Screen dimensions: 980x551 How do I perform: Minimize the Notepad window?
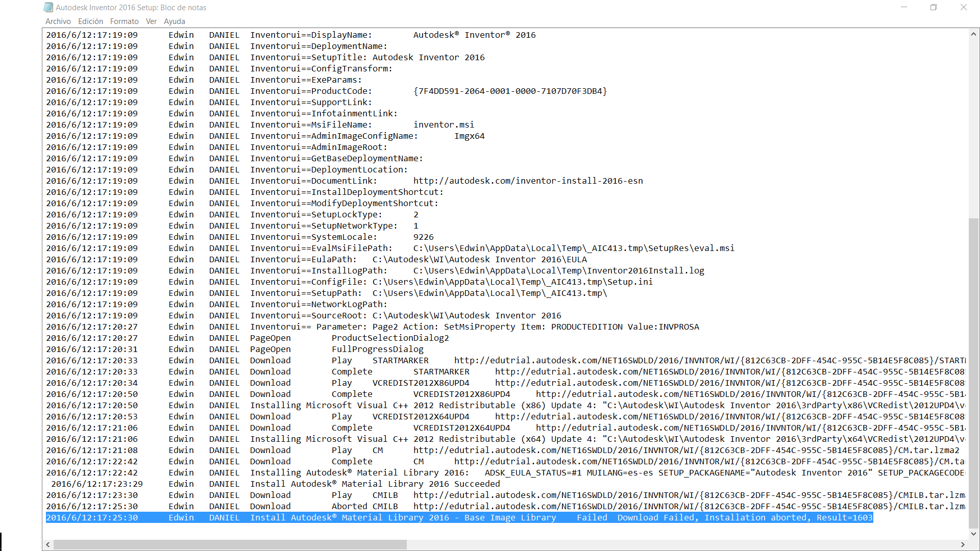point(904,7)
